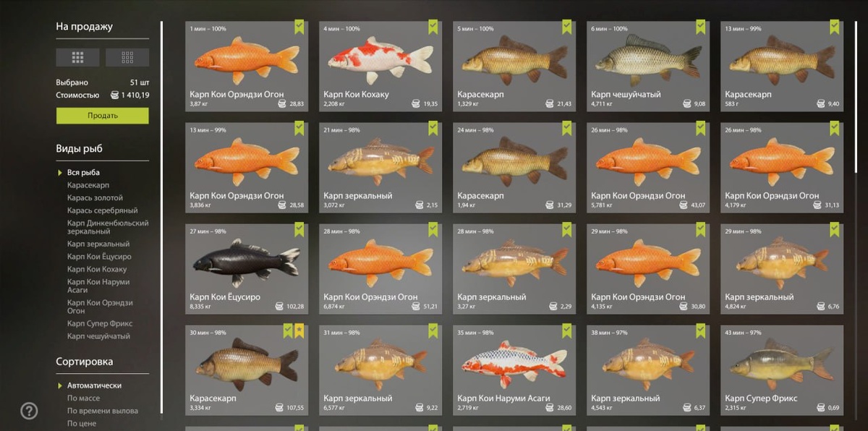The width and height of the screenshot is (868, 431).
Task: Sort by По массе
Action: 83,398
